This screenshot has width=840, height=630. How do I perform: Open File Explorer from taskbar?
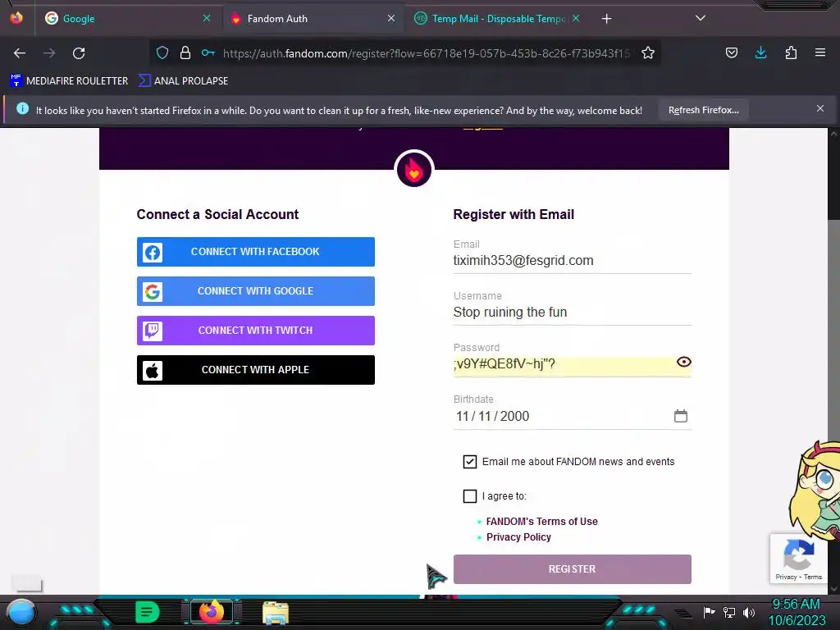coord(276,613)
